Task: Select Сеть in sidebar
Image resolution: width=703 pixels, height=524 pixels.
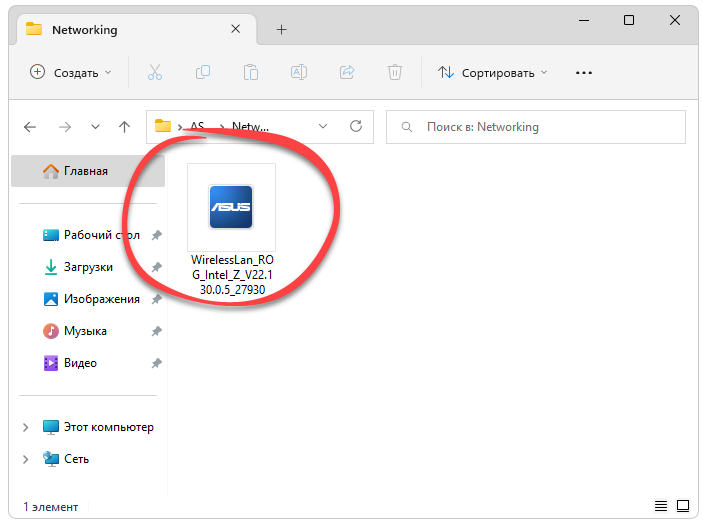Action: coord(65,459)
